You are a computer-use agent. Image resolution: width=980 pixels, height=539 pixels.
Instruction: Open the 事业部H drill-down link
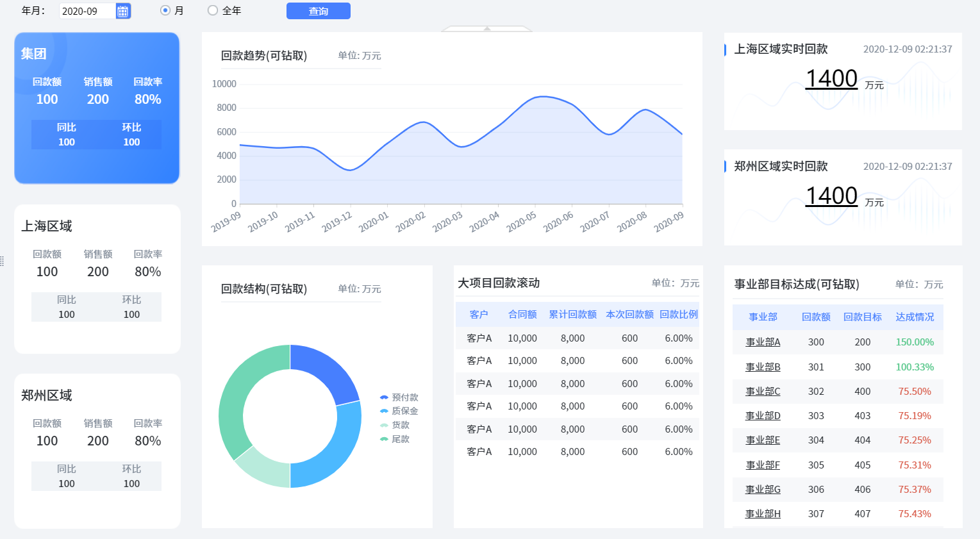763,514
